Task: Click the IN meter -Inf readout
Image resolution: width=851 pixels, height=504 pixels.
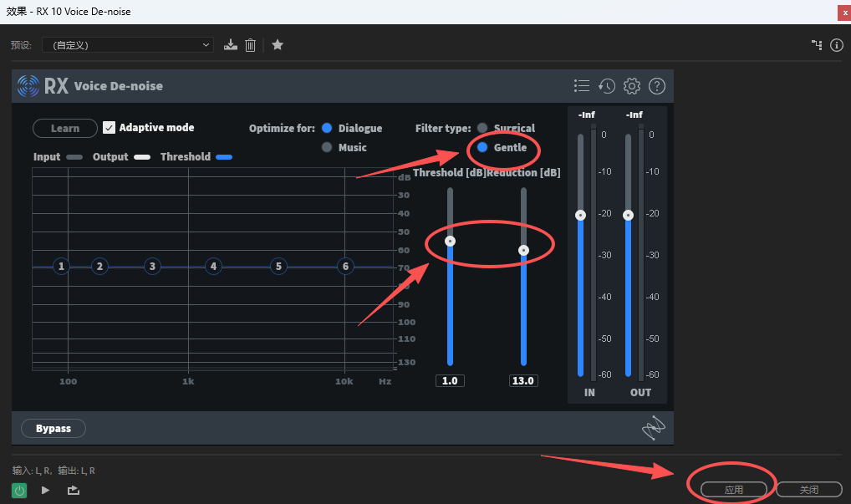Action: coord(587,115)
